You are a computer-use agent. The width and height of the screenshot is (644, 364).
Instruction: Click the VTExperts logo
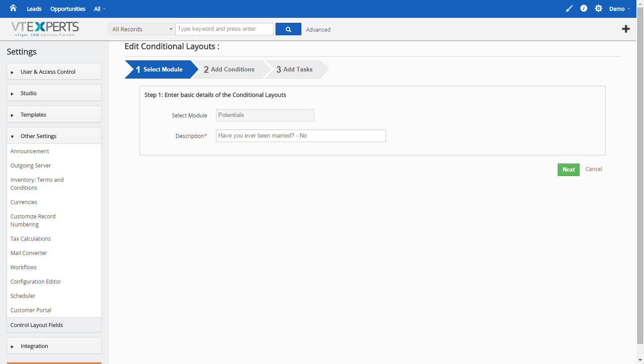pos(45,29)
